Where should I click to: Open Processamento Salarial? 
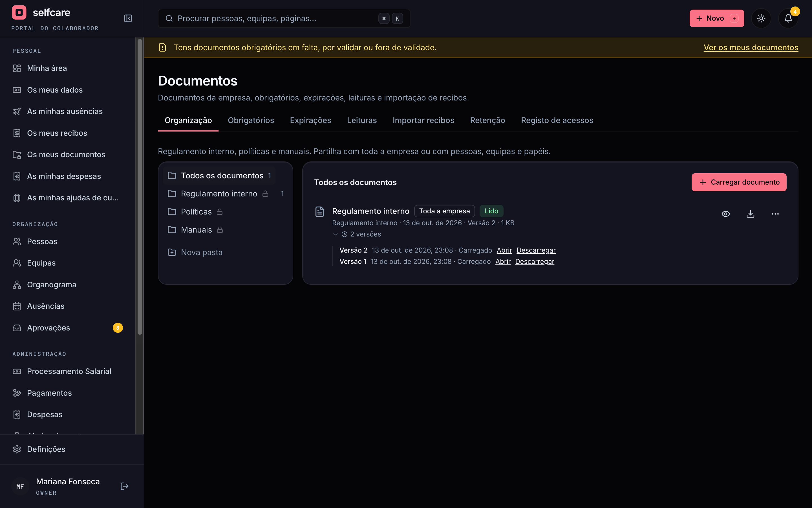(x=67, y=371)
